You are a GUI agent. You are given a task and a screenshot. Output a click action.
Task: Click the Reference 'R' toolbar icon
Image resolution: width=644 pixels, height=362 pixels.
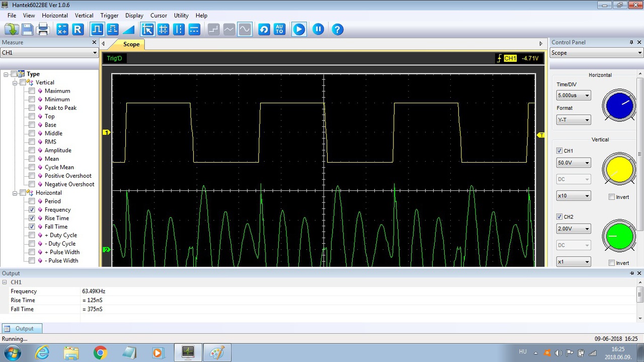tap(77, 29)
